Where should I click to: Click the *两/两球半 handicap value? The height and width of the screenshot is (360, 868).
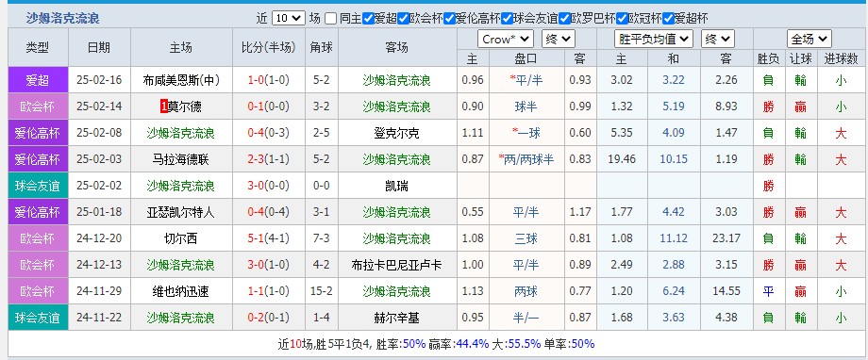pyautogui.click(x=526, y=159)
